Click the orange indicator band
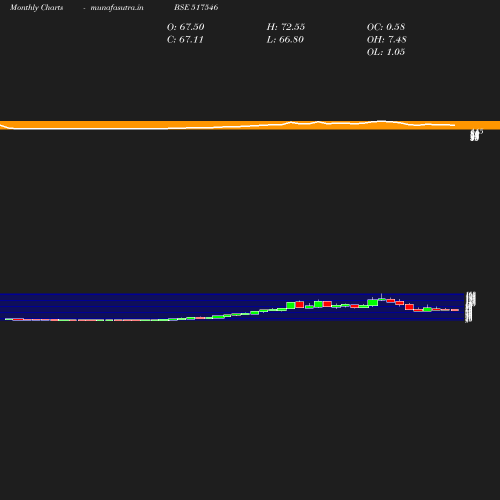Image resolution: width=500 pixels, height=500 pixels. (250, 125)
